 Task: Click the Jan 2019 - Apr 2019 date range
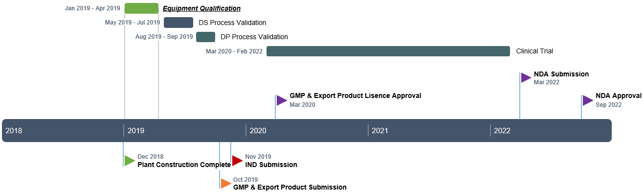point(92,8)
